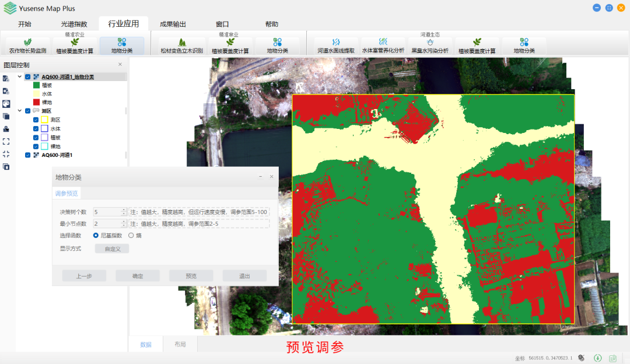Screen dimensions: 630x364
Task: Click the palette icon in layer sidebar
Action: pos(6,103)
